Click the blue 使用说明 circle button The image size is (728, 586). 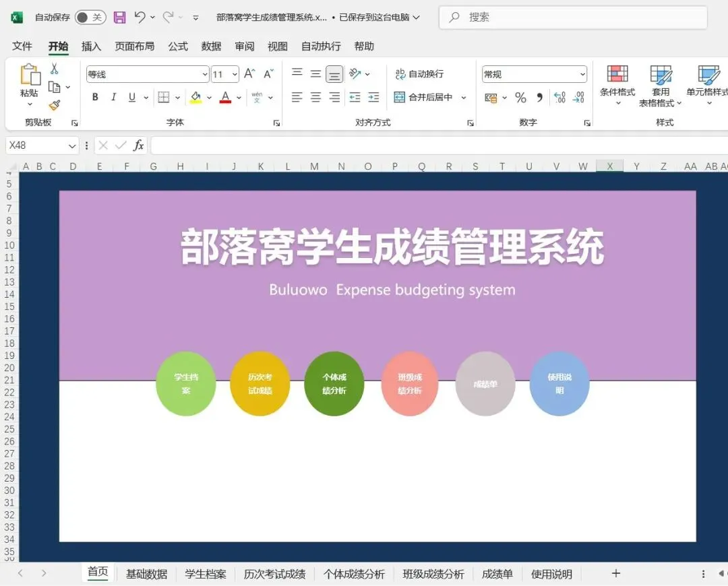pos(559,384)
